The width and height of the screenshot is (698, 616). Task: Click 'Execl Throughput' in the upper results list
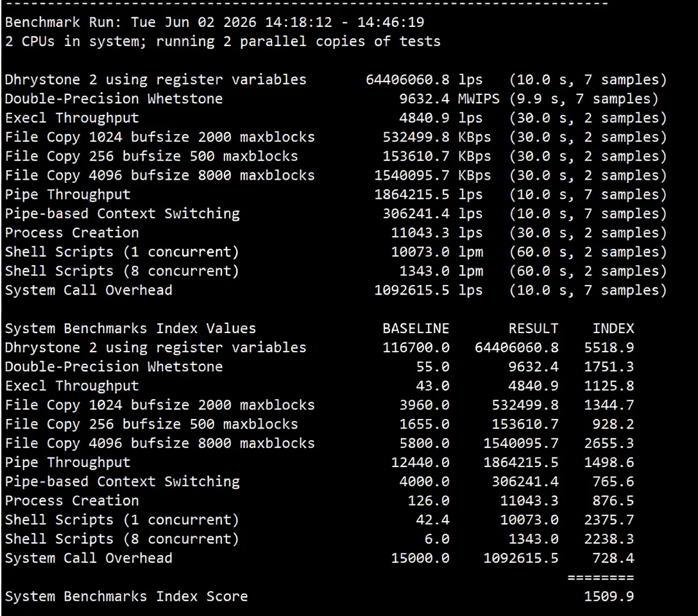tap(72, 118)
